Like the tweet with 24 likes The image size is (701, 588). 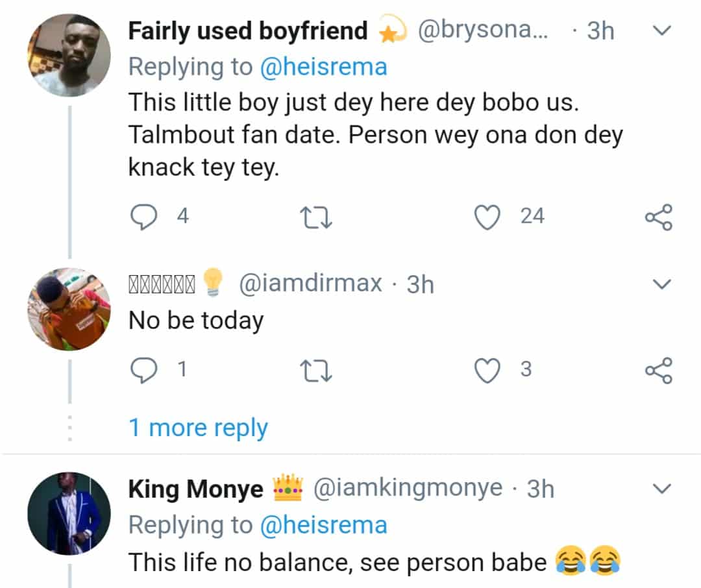pyautogui.click(x=487, y=217)
